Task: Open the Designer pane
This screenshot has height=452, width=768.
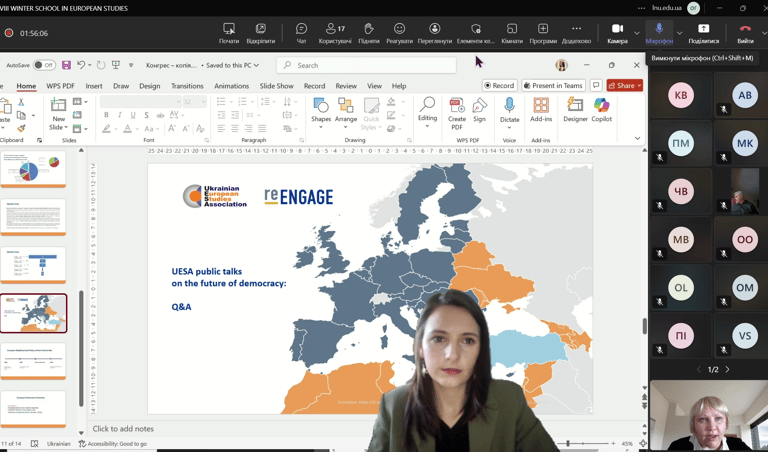Action: pos(575,110)
